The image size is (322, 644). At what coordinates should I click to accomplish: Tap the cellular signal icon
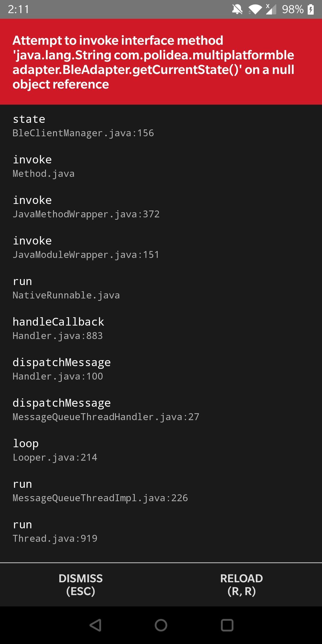coord(271,10)
